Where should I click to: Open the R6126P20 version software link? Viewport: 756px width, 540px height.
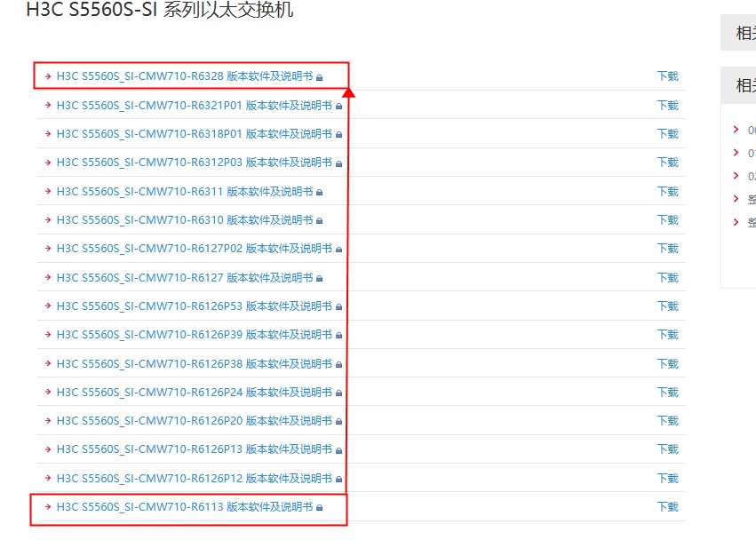click(195, 420)
